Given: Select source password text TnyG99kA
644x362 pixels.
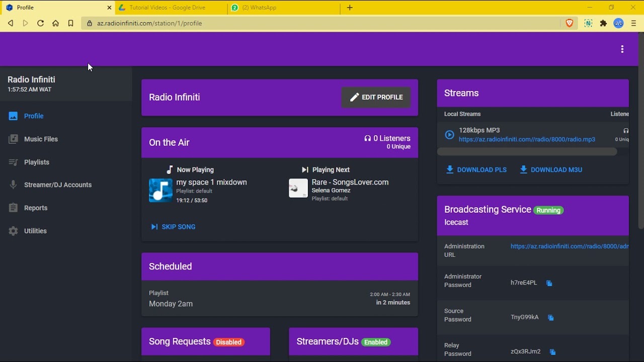Looking at the screenshot, I should tap(525, 317).
